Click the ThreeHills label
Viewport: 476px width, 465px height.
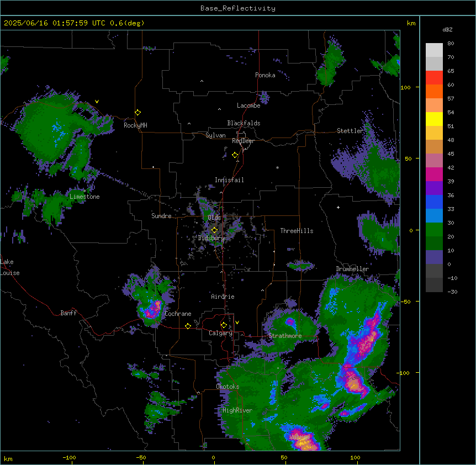[x=297, y=231]
